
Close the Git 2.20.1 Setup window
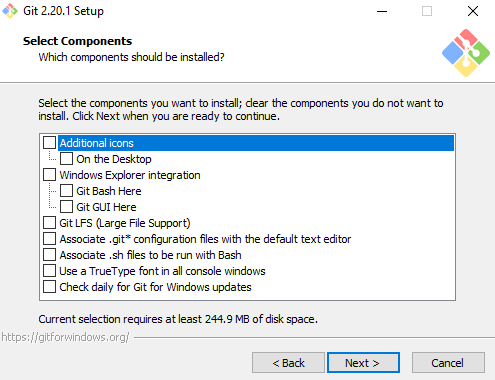[473, 11]
